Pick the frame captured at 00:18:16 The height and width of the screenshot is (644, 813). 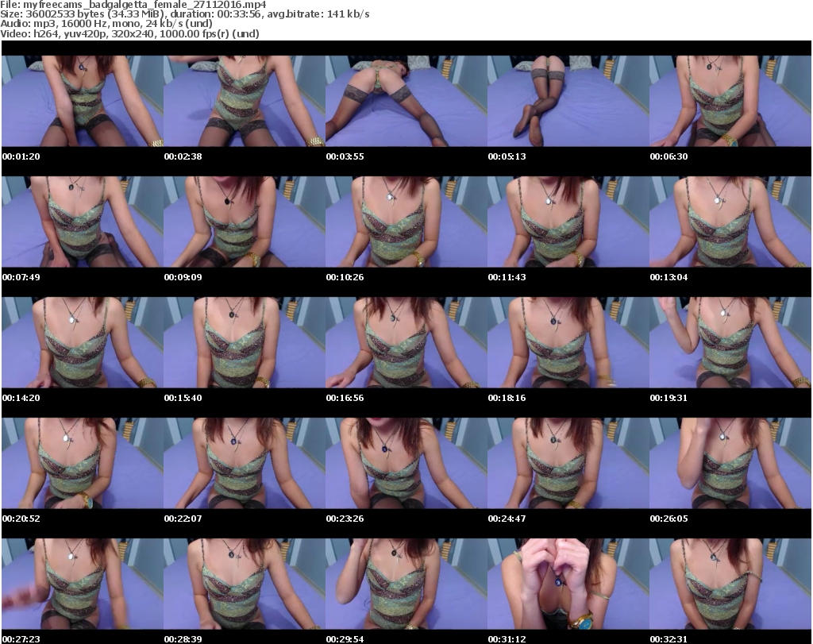(x=568, y=343)
